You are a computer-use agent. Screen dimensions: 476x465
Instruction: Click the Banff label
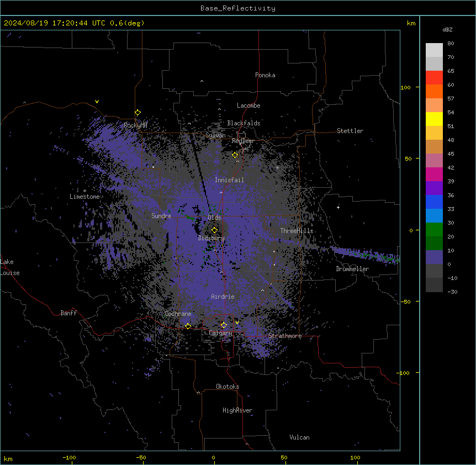pos(68,313)
